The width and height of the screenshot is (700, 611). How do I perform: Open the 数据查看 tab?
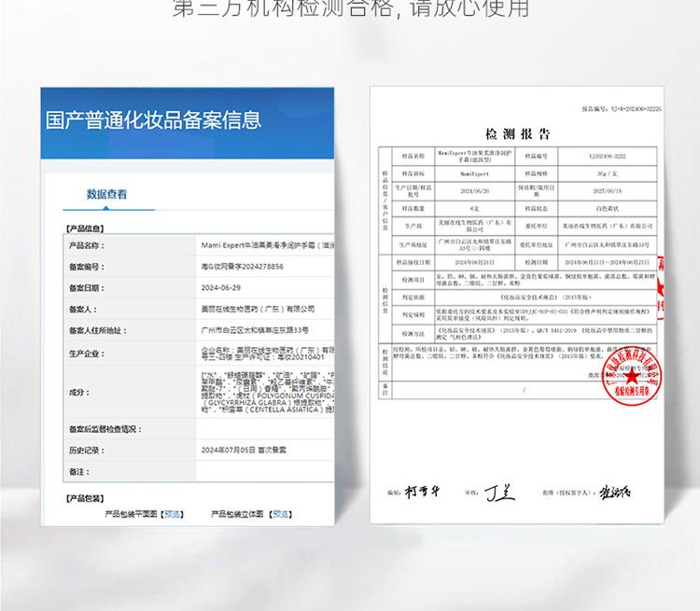[x=106, y=194]
